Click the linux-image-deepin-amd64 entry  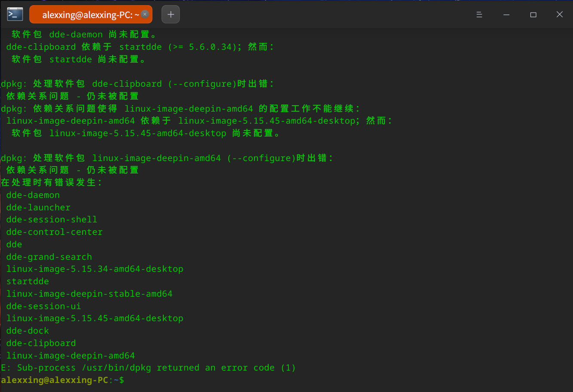pyautogui.click(x=70, y=356)
